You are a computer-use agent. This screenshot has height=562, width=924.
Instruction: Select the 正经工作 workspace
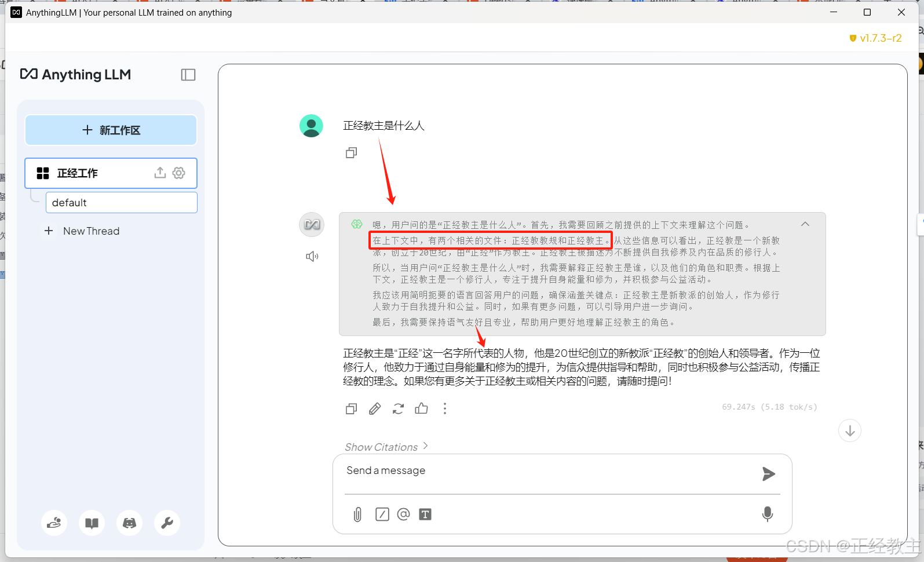[x=111, y=173]
